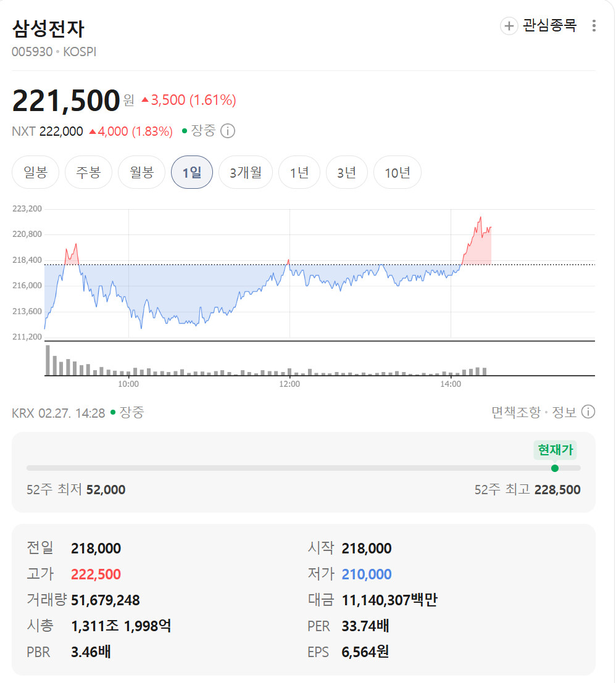The width and height of the screenshot is (616, 683).
Task: Select the 주봉 chart tab
Action: 88,172
